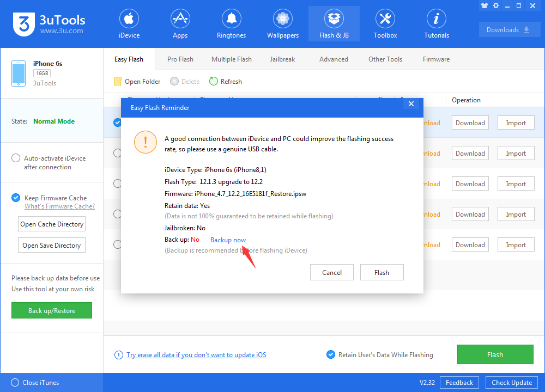
Task: Switch to the Multiple Flash tab
Action: pos(232,59)
